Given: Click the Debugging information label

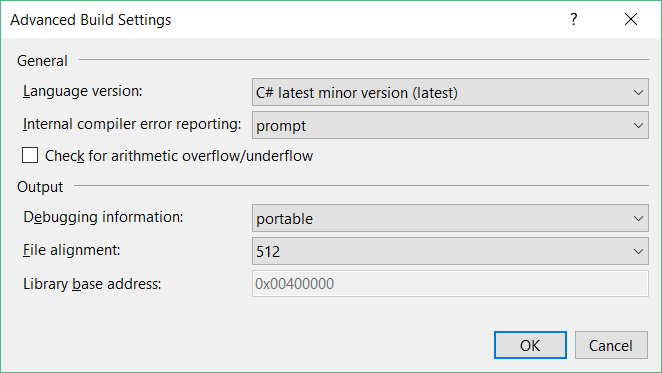Looking at the screenshot, I should pyautogui.click(x=103, y=217).
